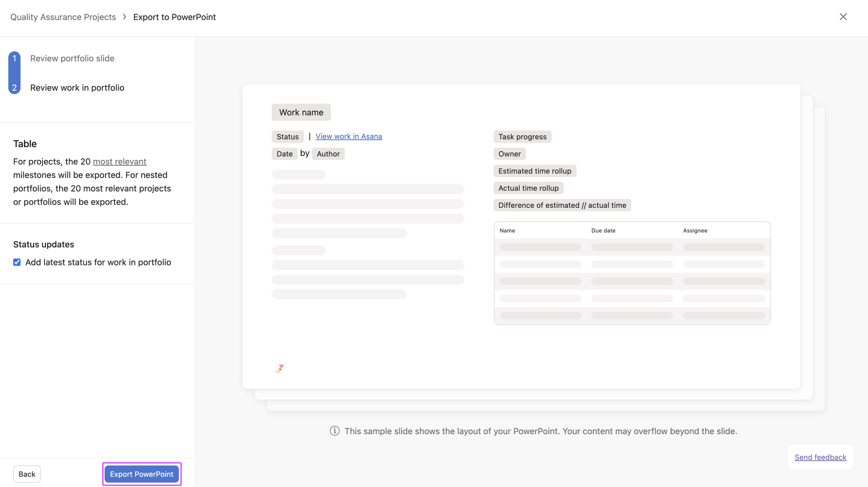The height and width of the screenshot is (487, 868).
Task: Open the most relevant link in Table description
Action: [x=119, y=161]
